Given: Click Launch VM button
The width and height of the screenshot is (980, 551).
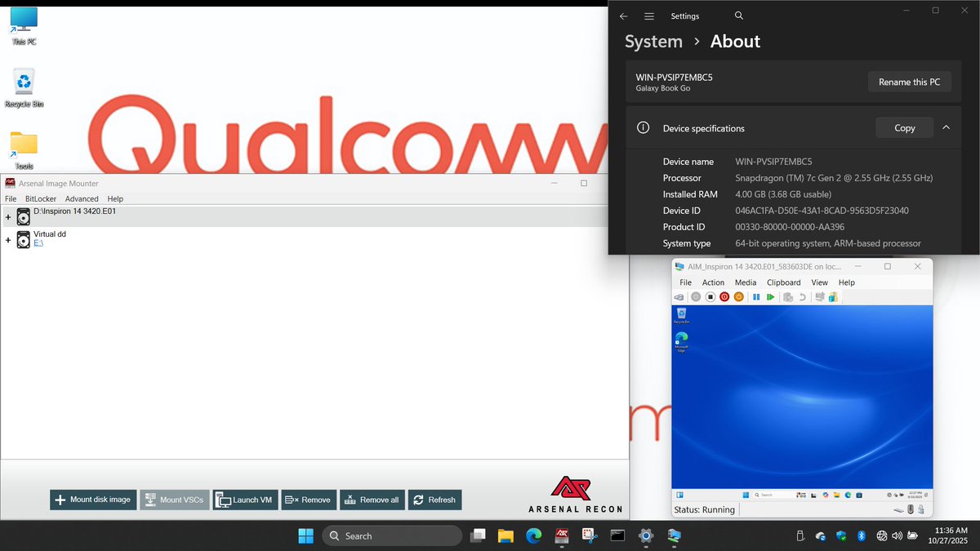Looking at the screenshot, I should point(245,500).
